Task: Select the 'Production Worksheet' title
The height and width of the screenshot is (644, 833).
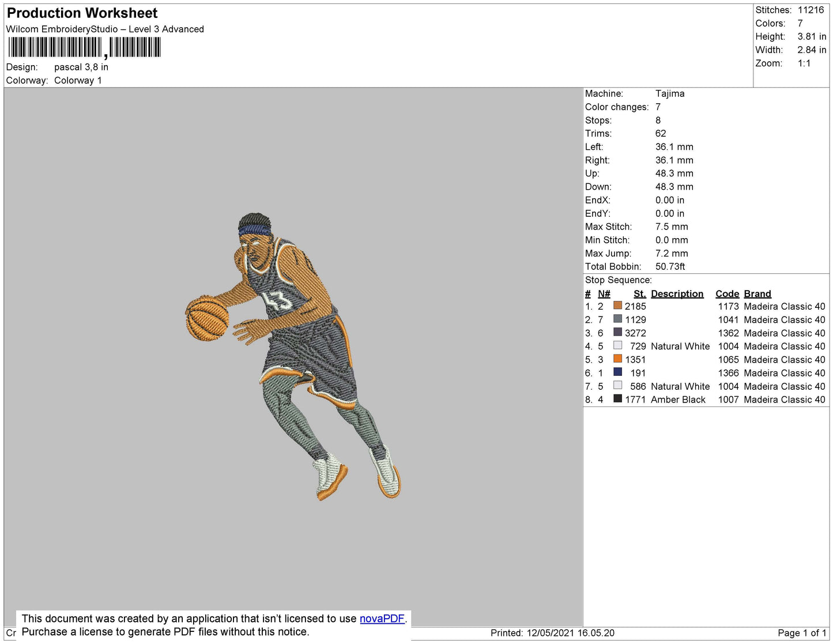Action: tap(82, 13)
